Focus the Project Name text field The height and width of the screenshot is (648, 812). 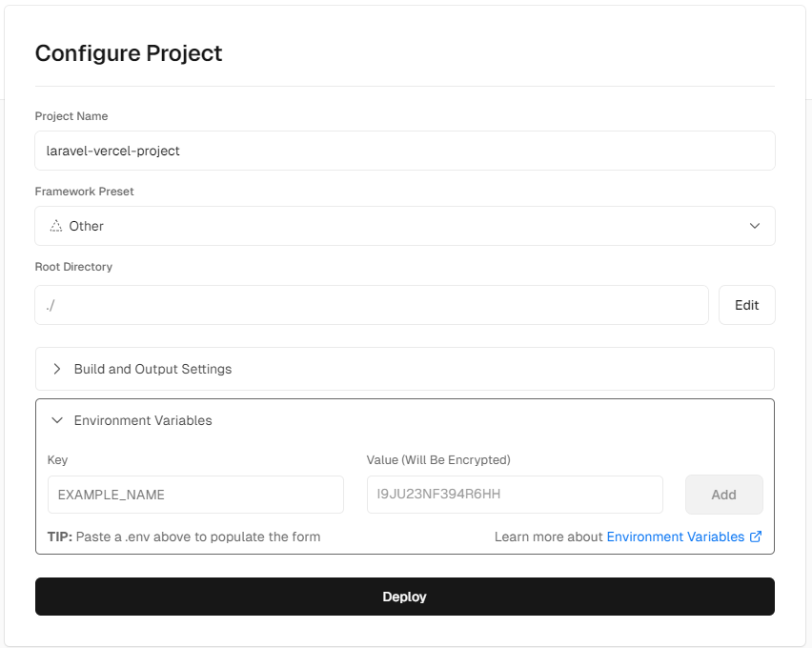click(404, 151)
